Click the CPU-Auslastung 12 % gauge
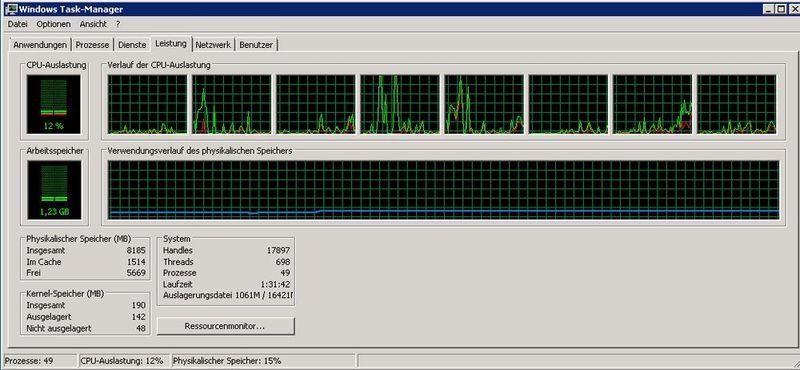The width and height of the screenshot is (800, 370). 54,104
